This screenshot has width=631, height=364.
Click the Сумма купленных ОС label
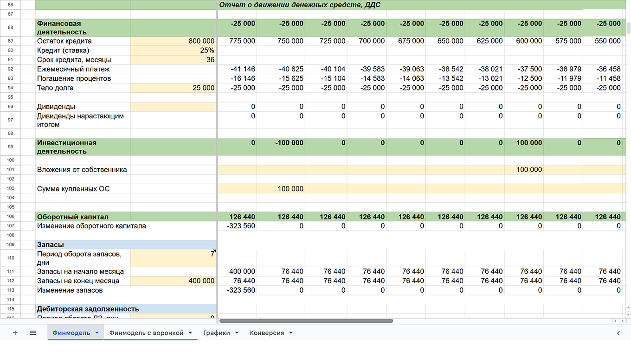[73, 189]
